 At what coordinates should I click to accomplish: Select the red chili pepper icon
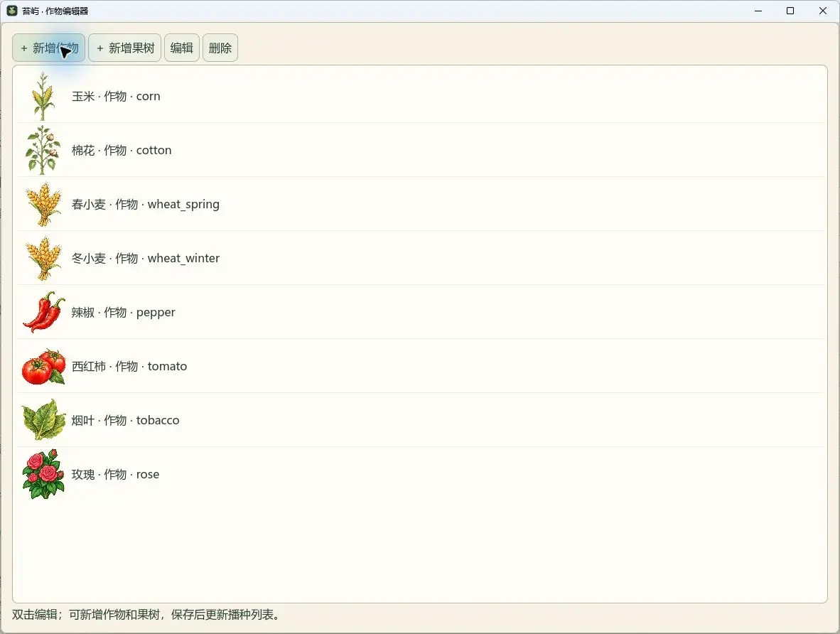tap(44, 313)
